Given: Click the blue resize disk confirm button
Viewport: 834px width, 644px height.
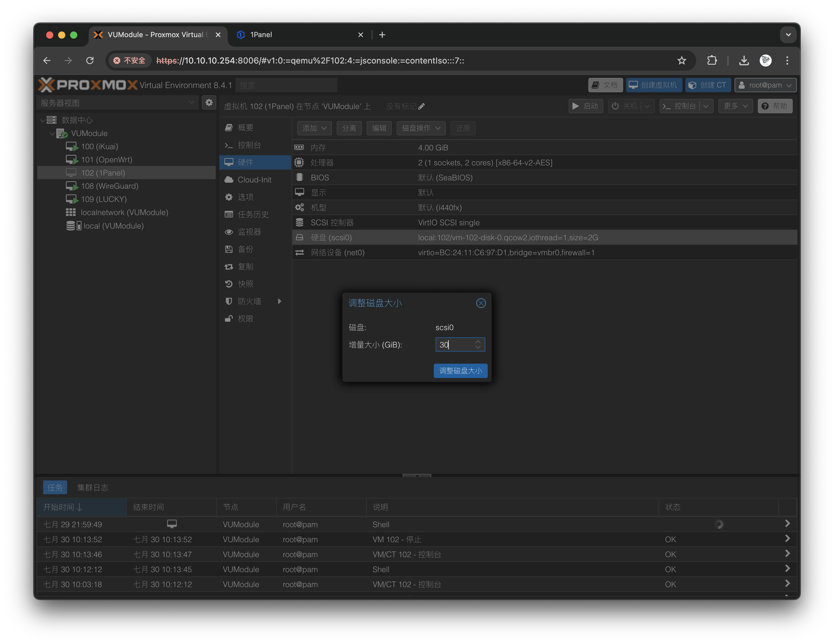Looking at the screenshot, I should 460,371.
